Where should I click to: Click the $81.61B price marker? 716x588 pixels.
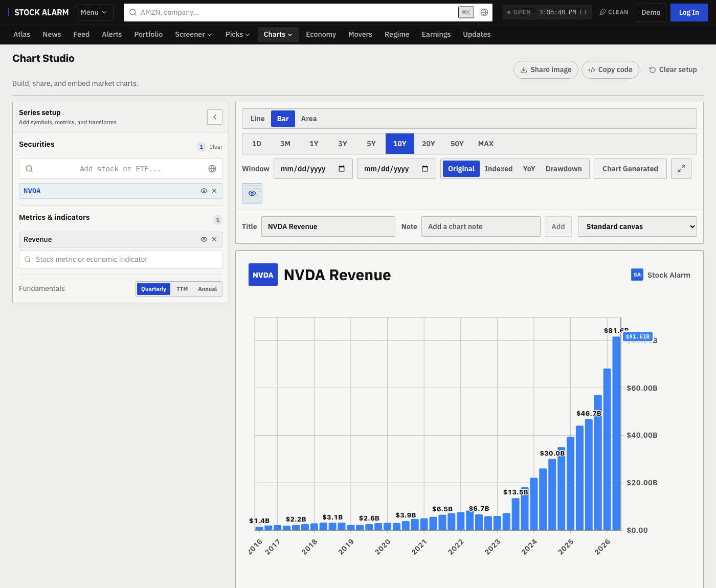(638, 336)
